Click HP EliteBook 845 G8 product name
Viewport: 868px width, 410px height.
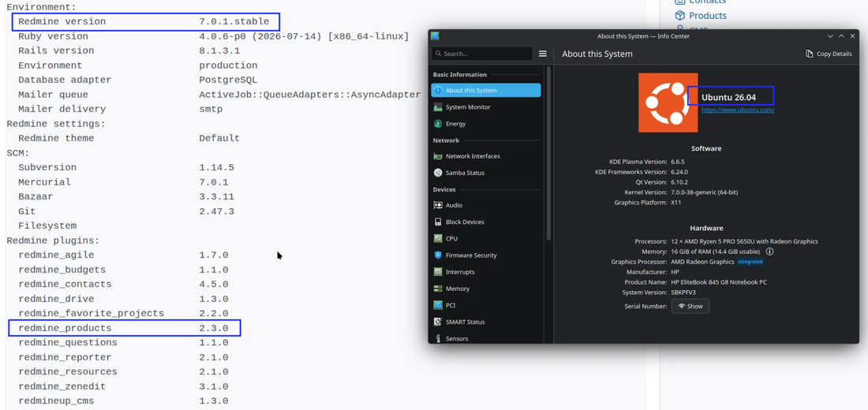click(719, 282)
